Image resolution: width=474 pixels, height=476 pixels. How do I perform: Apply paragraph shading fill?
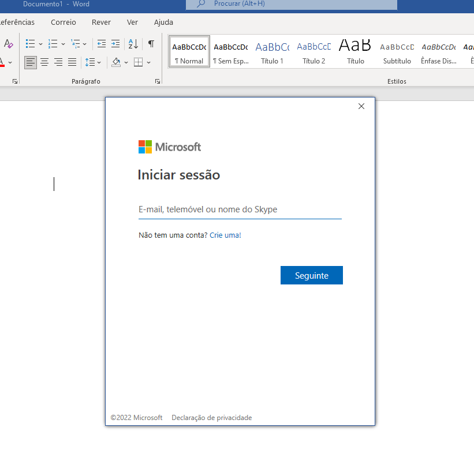116,62
